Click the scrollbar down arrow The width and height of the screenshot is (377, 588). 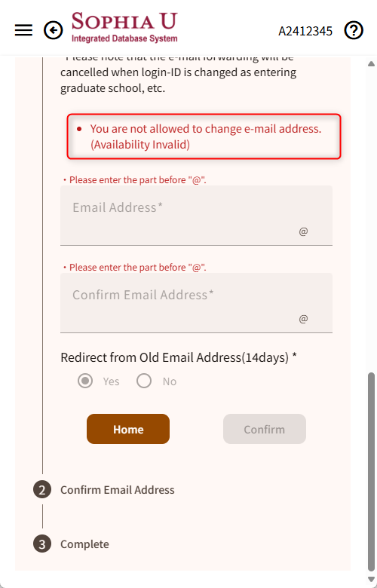click(x=372, y=580)
